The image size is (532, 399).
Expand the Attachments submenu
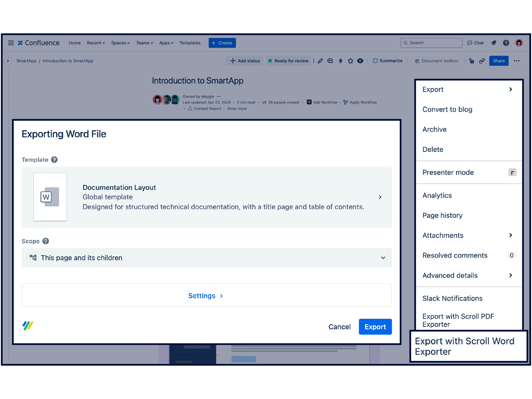[469, 235]
